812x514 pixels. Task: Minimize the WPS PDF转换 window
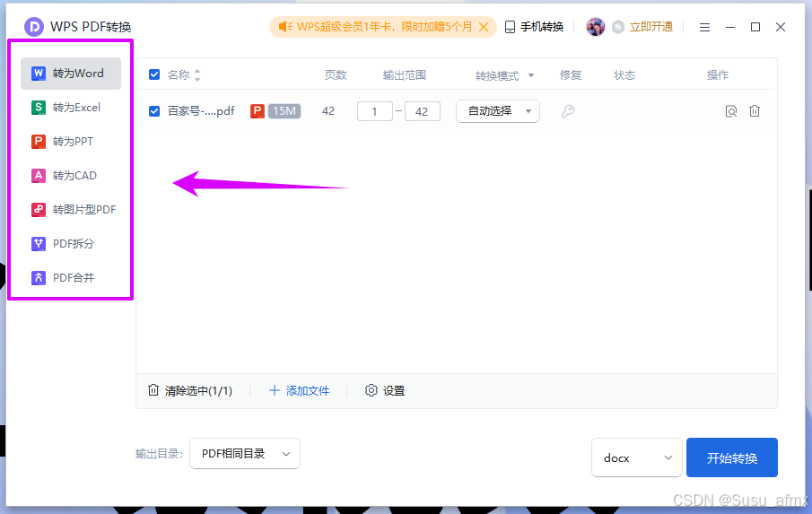[730, 27]
